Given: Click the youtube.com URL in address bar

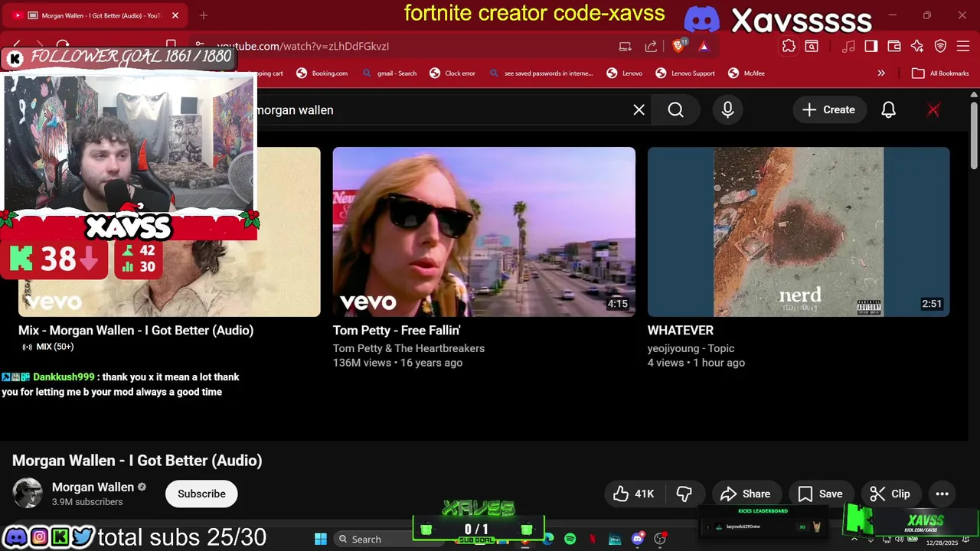Looking at the screenshot, I should tap(302, 46).
